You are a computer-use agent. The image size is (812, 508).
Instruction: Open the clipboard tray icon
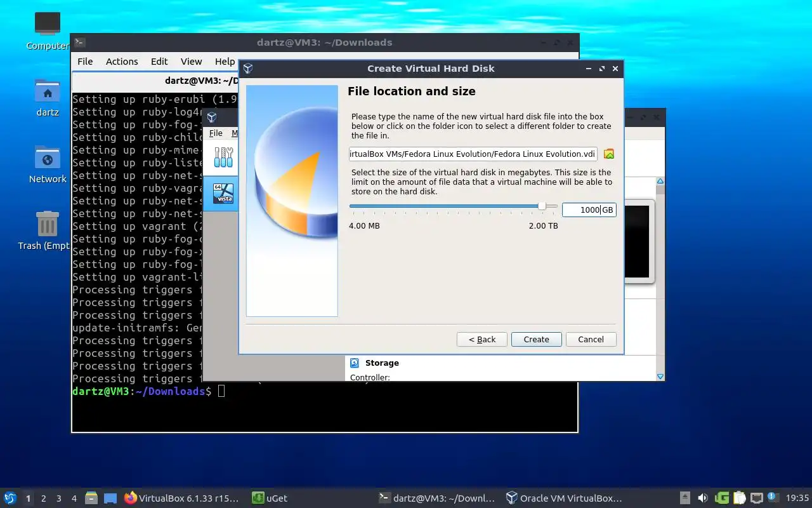pos(739,498)
